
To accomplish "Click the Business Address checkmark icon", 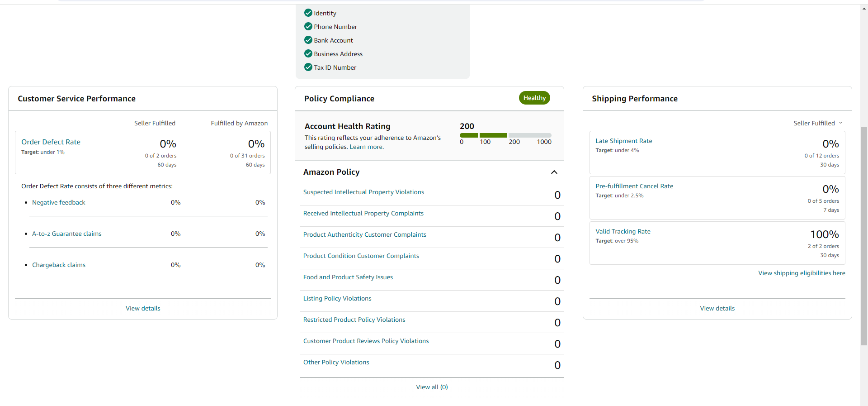I will 308,53.
